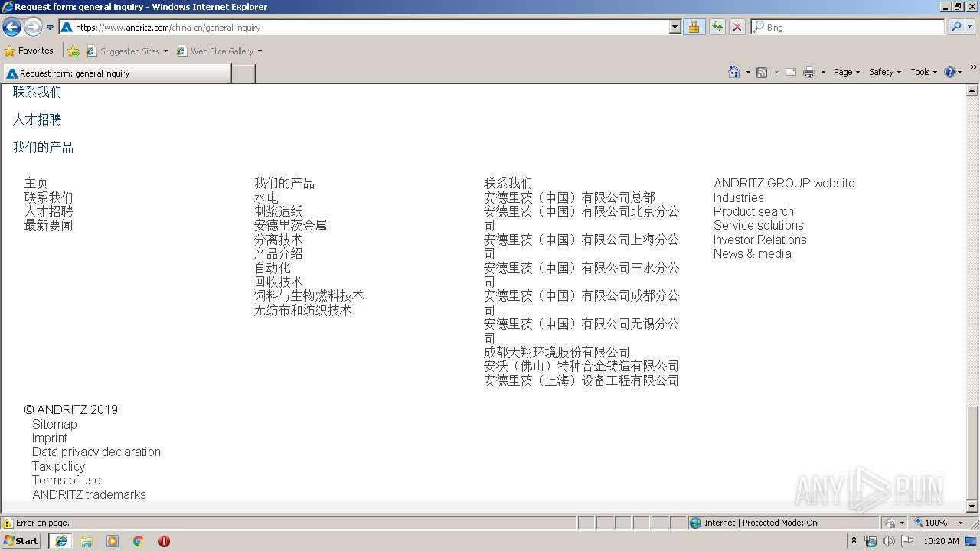Expand the Print dropdown arrow
980x551 pixels.
pos(823,72)
